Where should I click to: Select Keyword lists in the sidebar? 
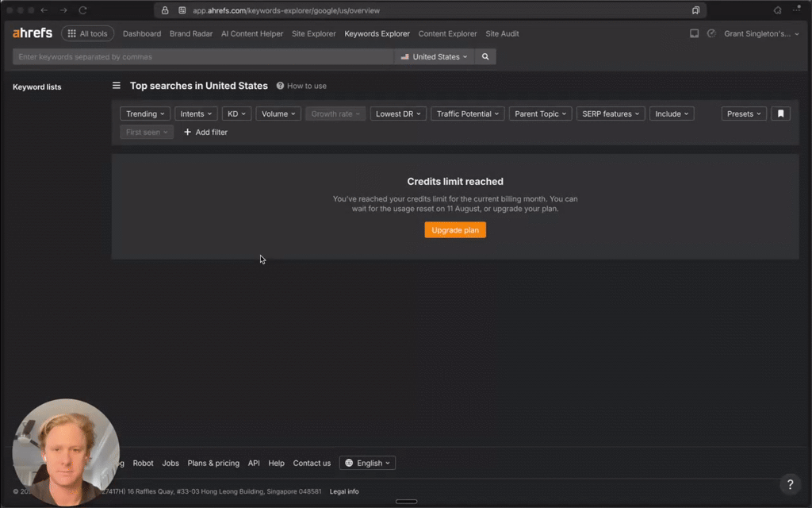click(36, 87)
